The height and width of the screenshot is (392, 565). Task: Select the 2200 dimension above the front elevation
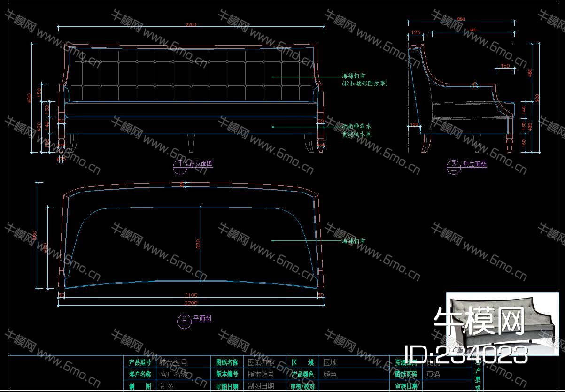[191, 24]
